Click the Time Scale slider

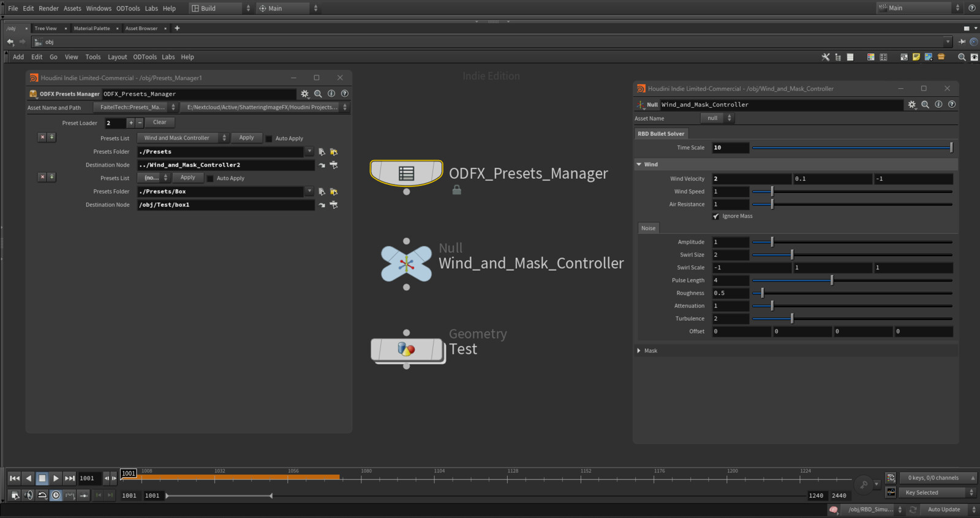852,148
